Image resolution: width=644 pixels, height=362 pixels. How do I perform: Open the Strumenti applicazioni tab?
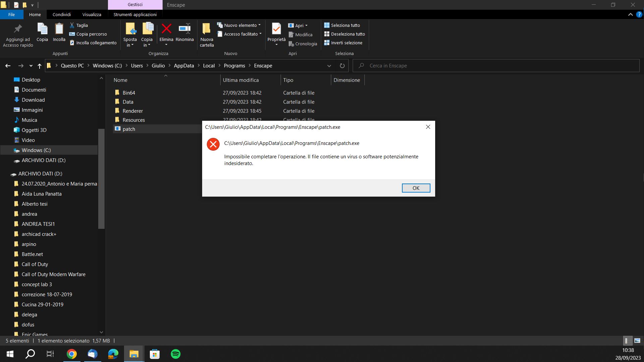coord(135,14)
